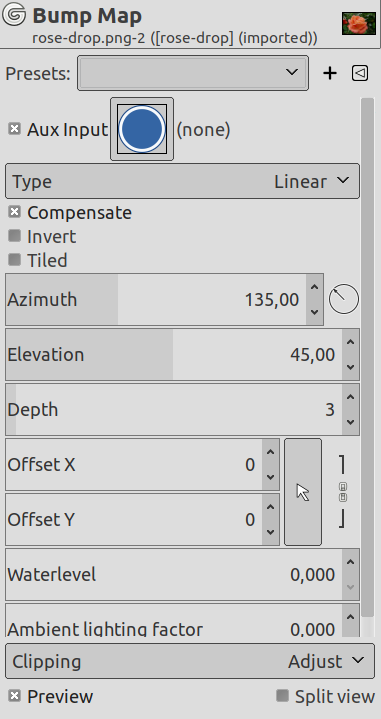Screen dimensions: 381x719
Task: Open the Type Linear dropdown
Action: coord(182,181)
